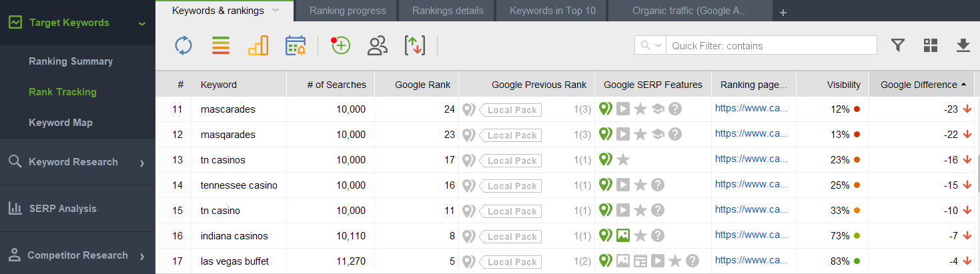Image resolution: width=980 pixels, height=274 pixels.
Task: Click the schedule calendar with bell icon
Action: tap(295, 45)
